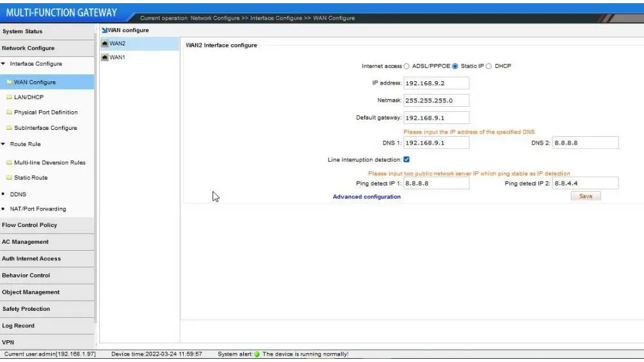This screenshot has width=644, height=362.
Task: Open NAT/Port Forwarding
Action: click(x=38, y=209)
